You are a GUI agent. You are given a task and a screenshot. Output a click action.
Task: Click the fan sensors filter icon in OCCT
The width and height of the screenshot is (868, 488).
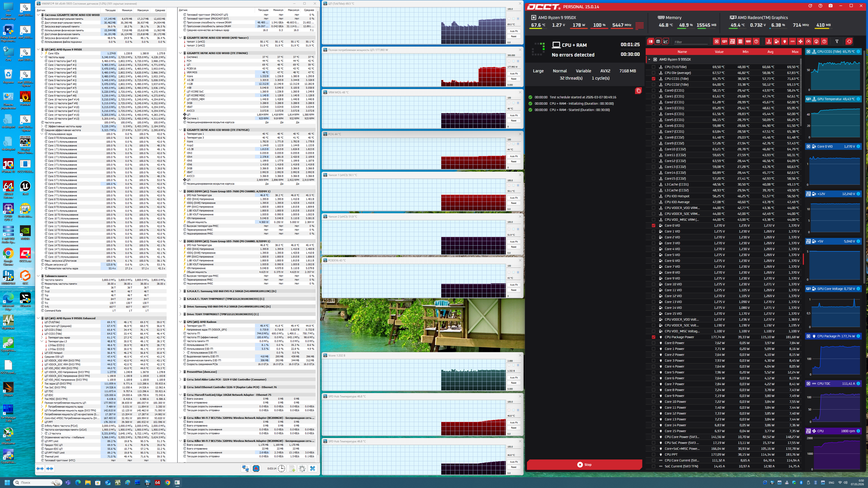(x=800, y=41)
